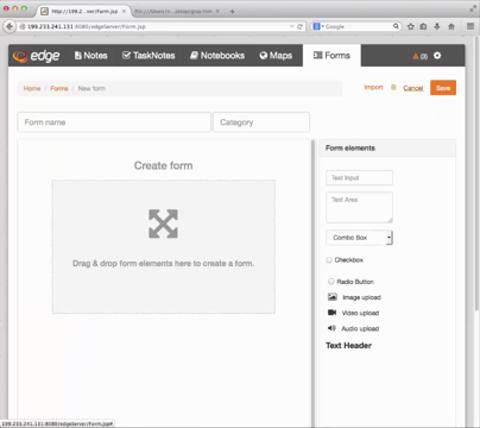The height and width of the screenshot is (428, 480).
Task: Tick the Checkbox form element
Action: click(329, 260)
